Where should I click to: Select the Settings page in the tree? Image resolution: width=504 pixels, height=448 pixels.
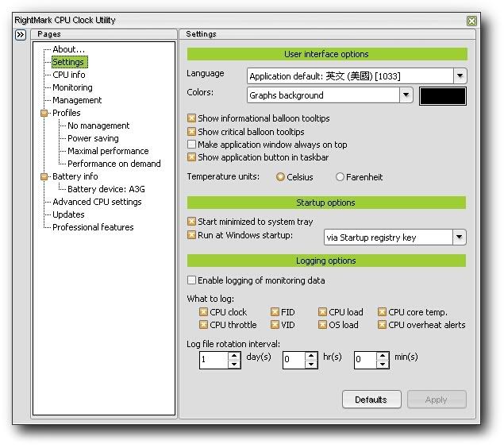coord(69,62)
